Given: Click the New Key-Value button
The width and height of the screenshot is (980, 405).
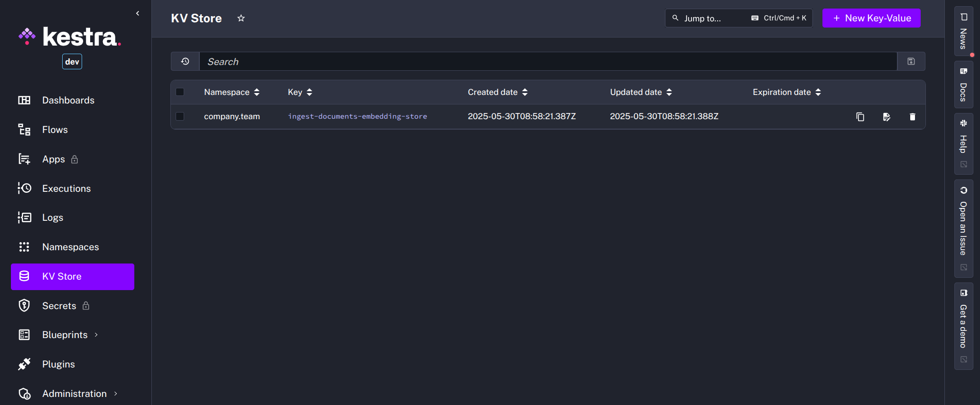Looking at the screenshot, I should click(x=871, y=18).
